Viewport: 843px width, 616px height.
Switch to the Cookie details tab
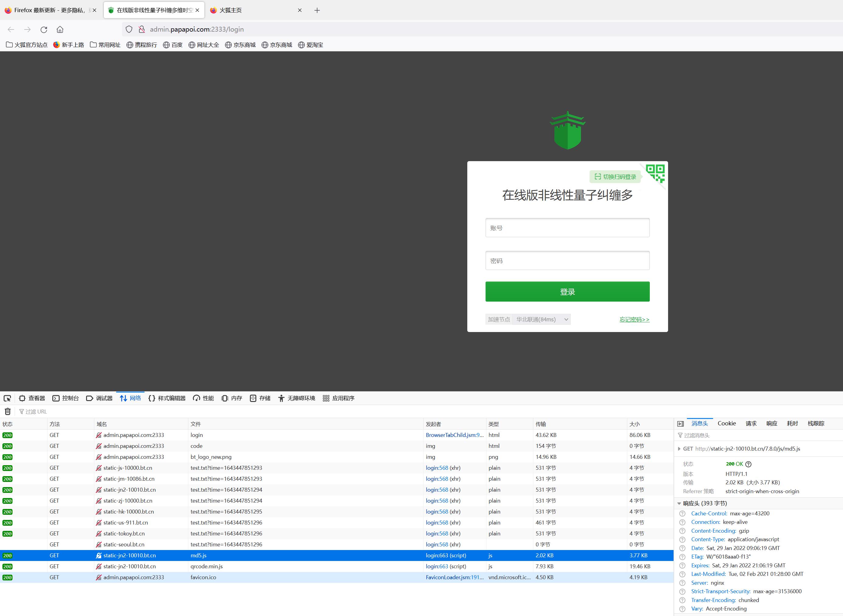(x=726, y=424)
